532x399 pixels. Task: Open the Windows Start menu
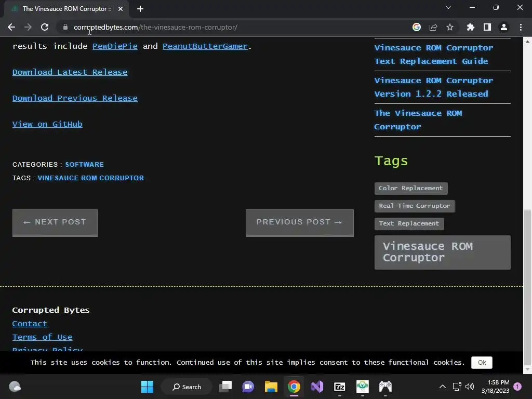pos(147,387)
